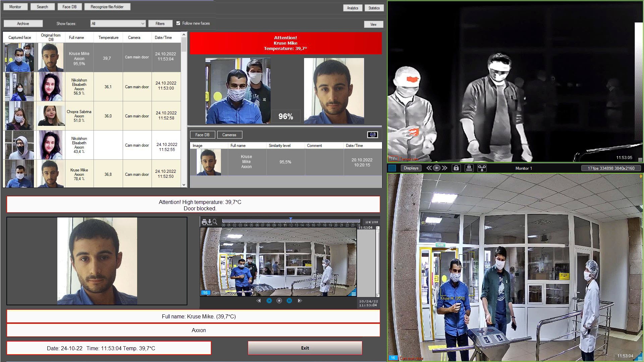Click the Temperature column header
The image size is (644, 362).
tap(108, 38)
